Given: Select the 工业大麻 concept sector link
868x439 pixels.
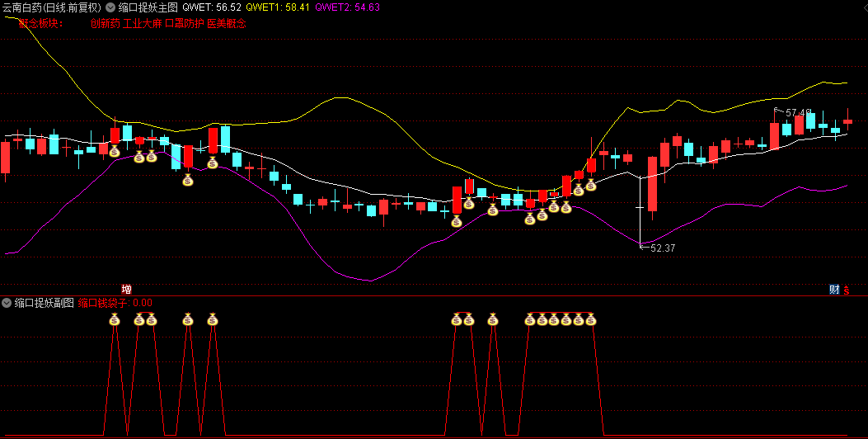Looking at the screenshot, I should [143, 24].
